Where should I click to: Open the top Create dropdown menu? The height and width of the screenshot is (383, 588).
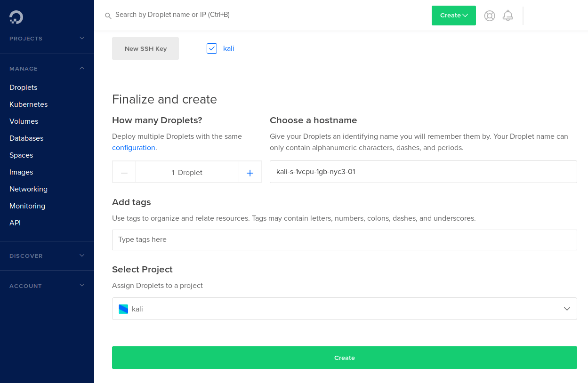click(x=453, y=16)
